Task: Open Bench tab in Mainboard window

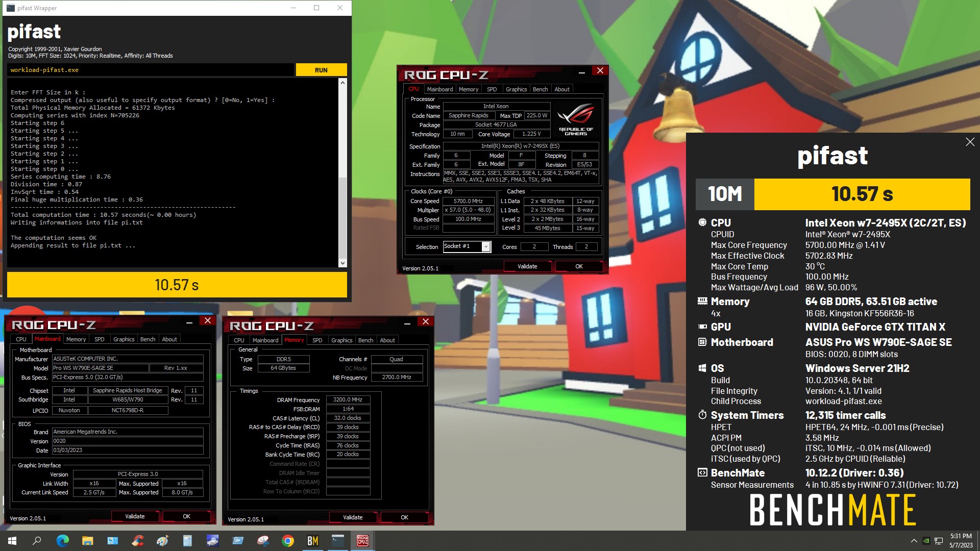Action: [148, 339]
